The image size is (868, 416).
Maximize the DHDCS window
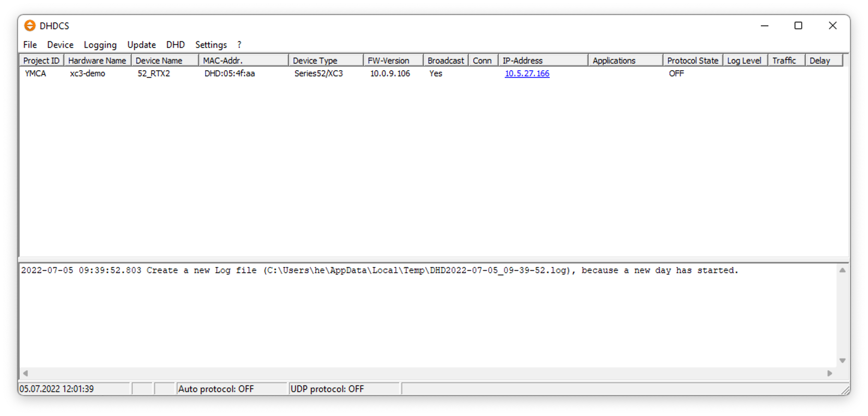[x=798, y=26]
